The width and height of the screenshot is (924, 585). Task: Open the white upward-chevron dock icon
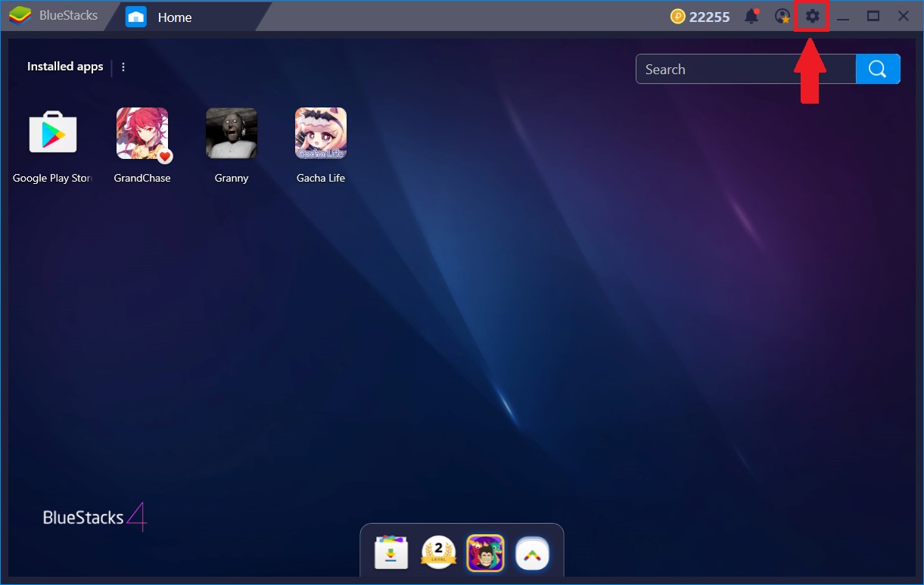(532, 553)
